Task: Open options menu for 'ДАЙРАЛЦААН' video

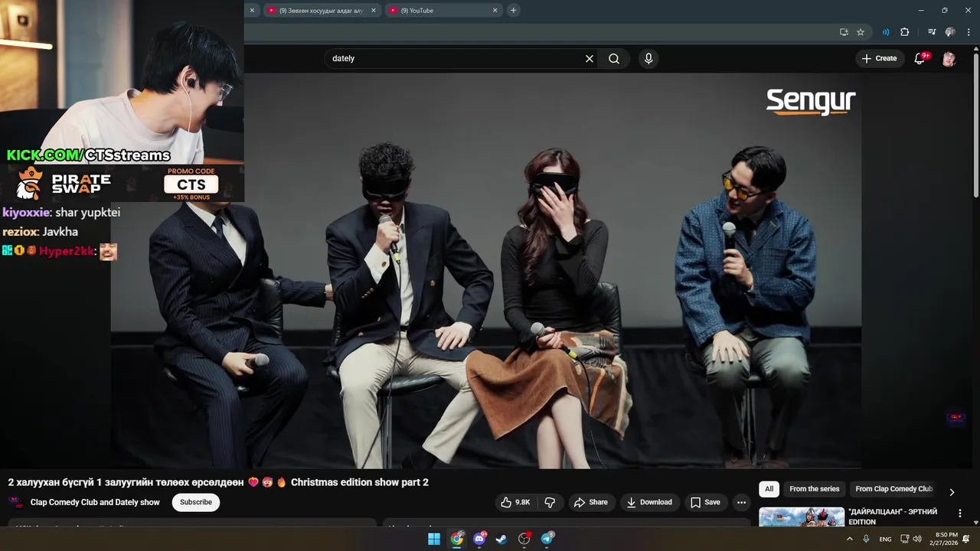Action: tap(960, 513)
